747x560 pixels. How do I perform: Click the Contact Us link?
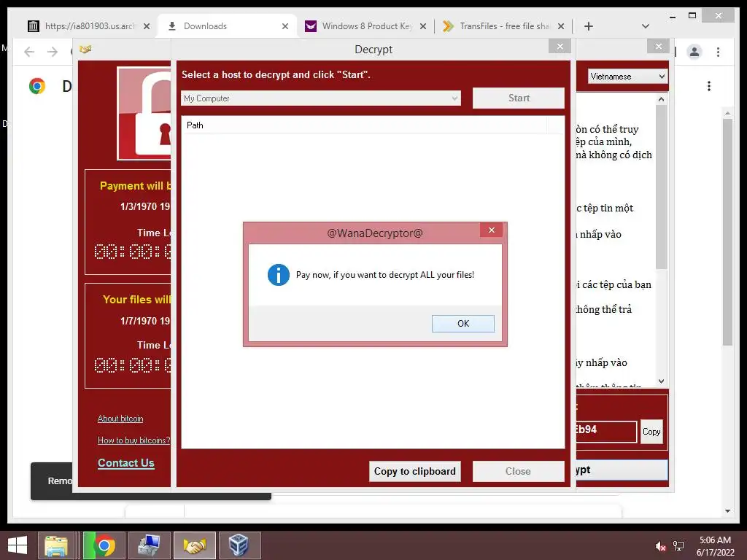tap(125, 463)
